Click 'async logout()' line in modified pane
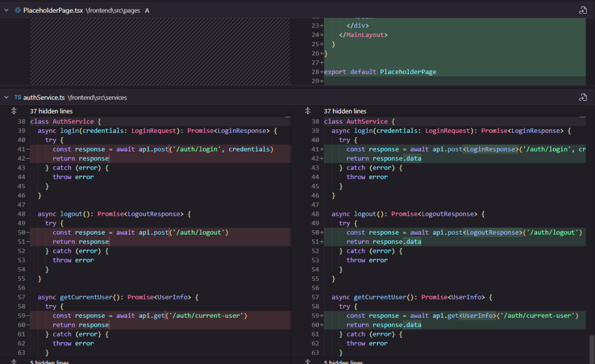This screenshot has height=364, width=595. point(408,214)
